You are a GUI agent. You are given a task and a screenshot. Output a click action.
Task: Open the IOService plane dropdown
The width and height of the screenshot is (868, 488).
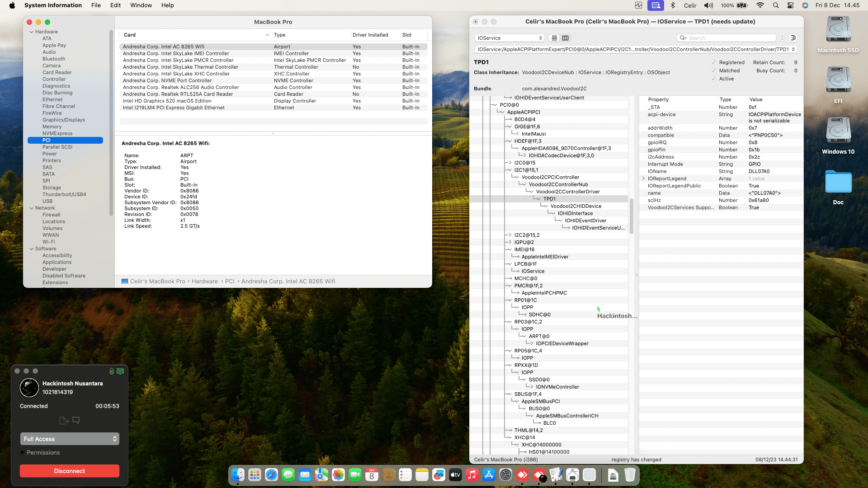pos(509,38)
